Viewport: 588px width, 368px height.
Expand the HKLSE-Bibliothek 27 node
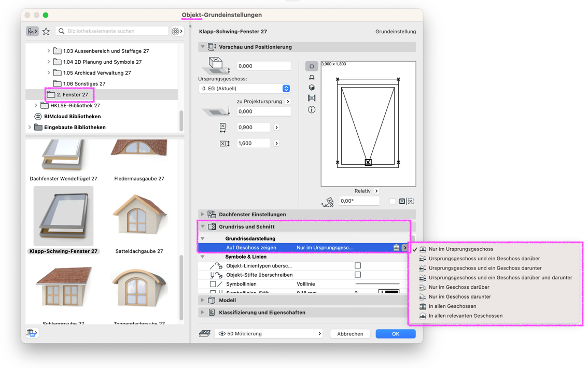pos(36,106)
